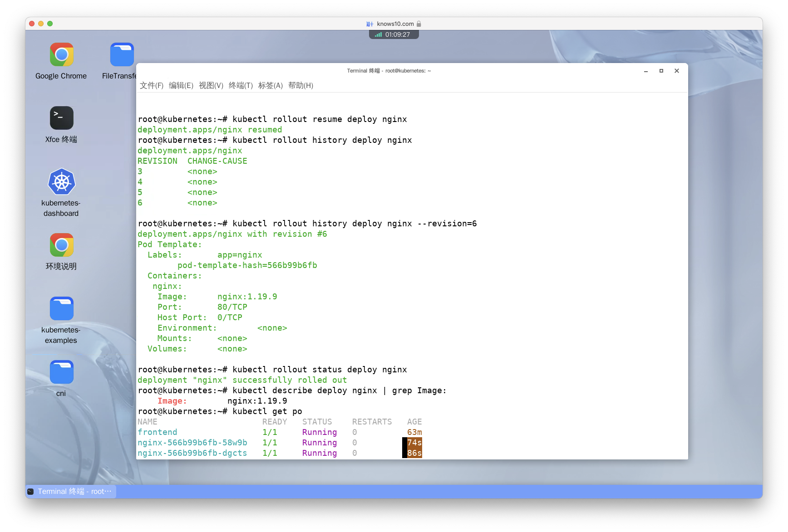Click the 'app=nginx' label value
This screenshot has height=532, width=788.
[x=240, y=255]
